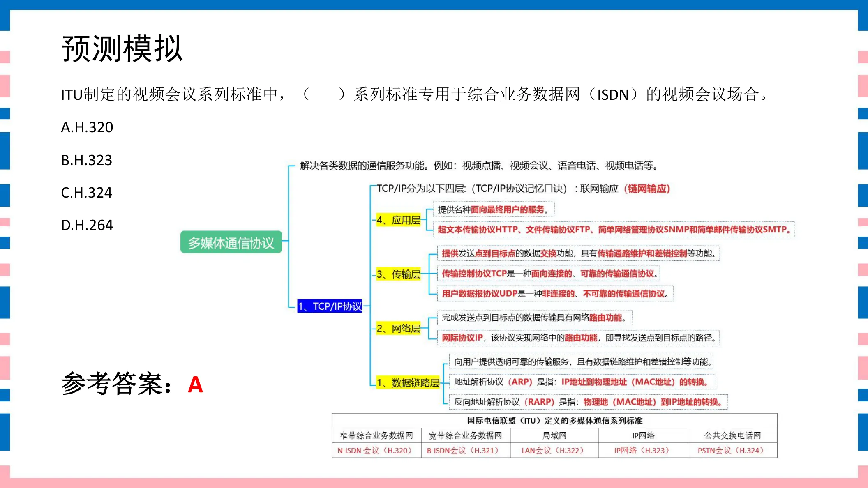Screen dimensions: 868x488
Task: Click the blue 1、TCP/IP协议 node
Action: [330, 306]
